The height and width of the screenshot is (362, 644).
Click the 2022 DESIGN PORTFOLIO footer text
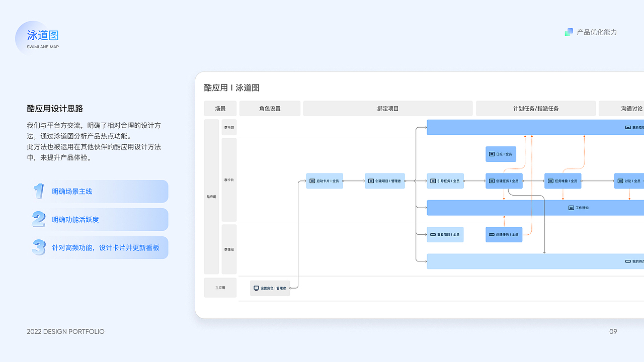pos(66,331)
